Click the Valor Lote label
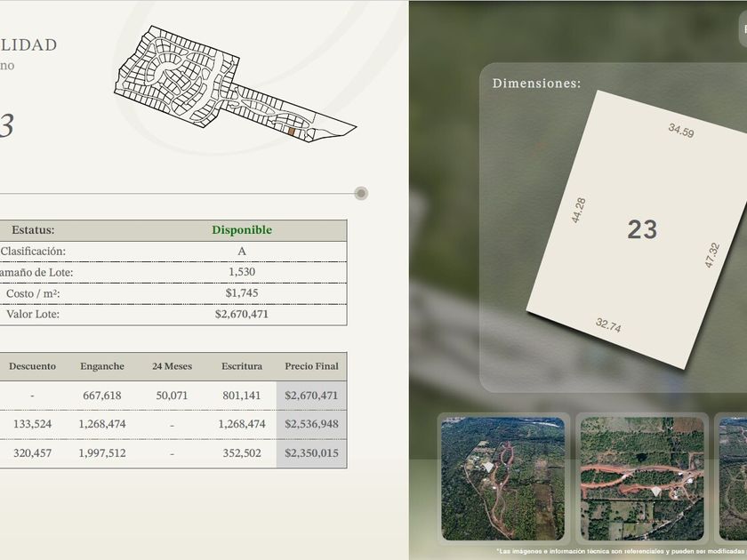Viewport: 747px width, 560px height. pos(33,315)
